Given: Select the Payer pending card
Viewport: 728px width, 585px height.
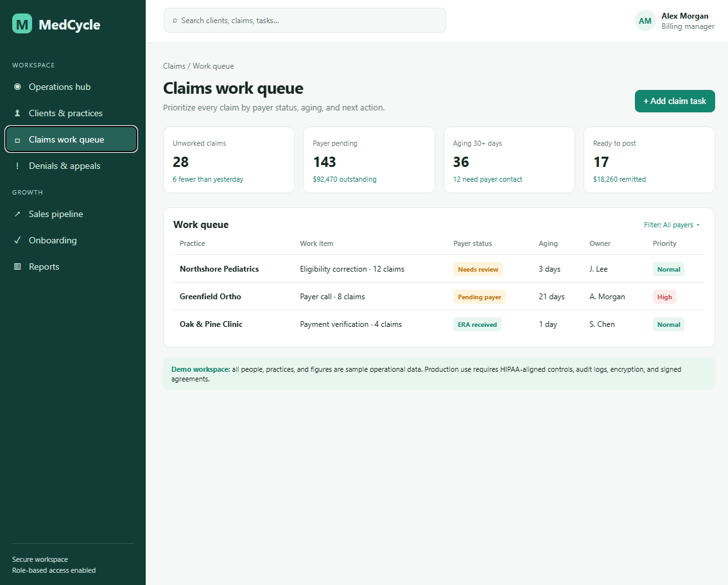Looking at the screenshot, I should click(x=369, y=160).
